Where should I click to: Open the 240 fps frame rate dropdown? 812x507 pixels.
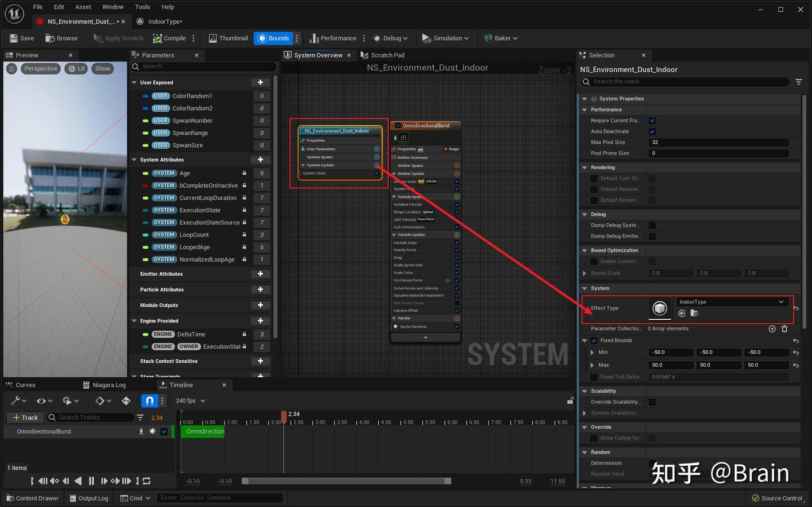coord(190,401)
